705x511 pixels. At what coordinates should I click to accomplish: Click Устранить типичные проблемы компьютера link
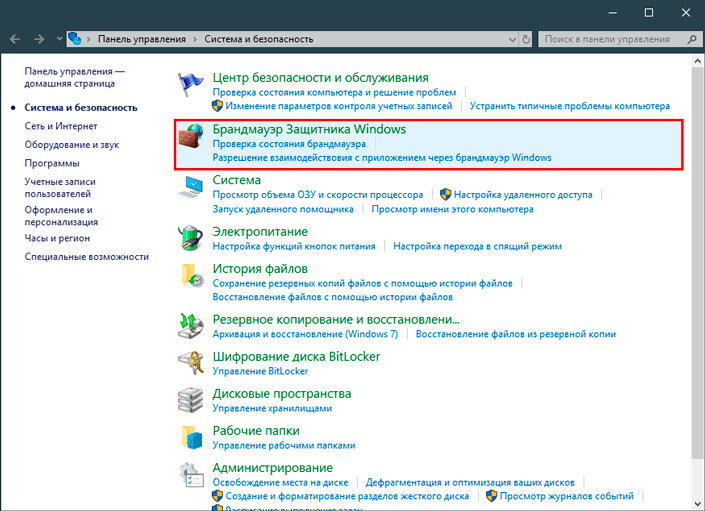coord(570,106)
